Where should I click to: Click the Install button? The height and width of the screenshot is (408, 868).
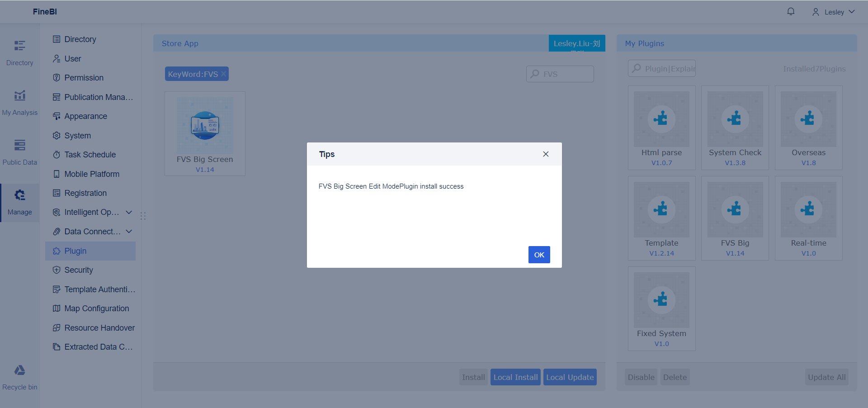tap(473, 377)
